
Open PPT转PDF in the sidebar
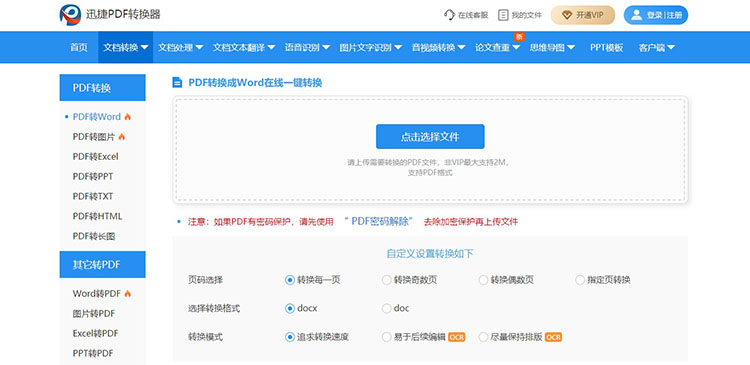tap(93, 354)
